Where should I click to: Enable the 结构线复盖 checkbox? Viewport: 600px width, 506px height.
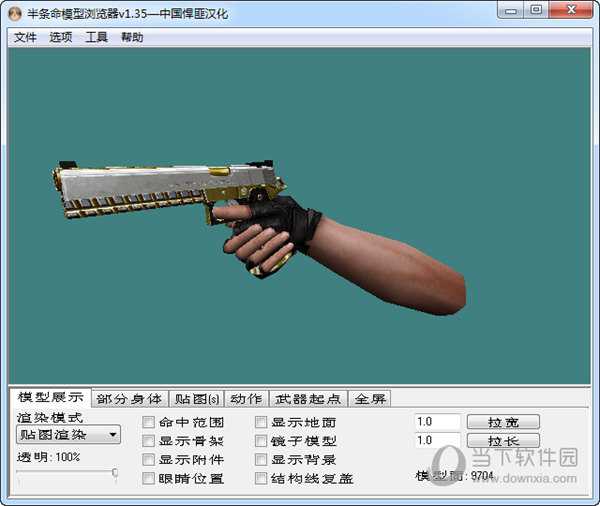(261, 478)
